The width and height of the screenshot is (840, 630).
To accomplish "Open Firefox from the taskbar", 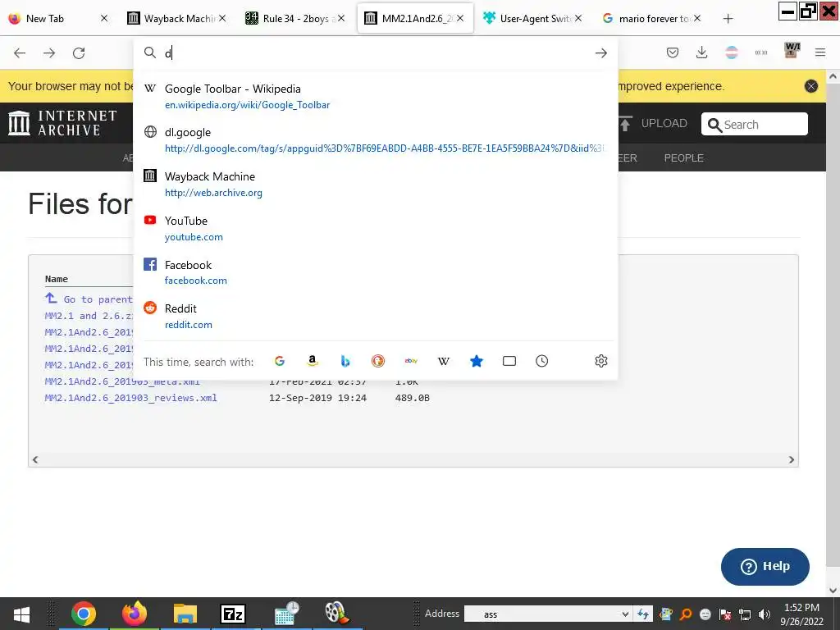I will 134,614.
